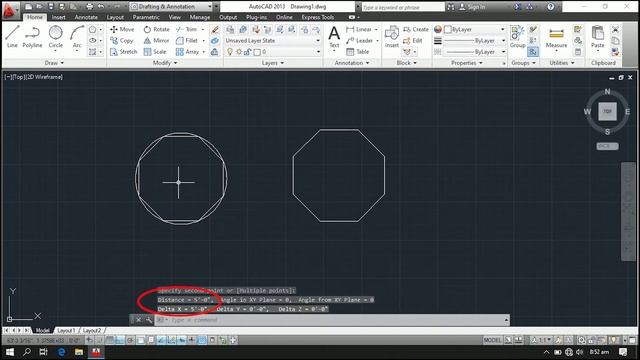
Task: Click the Leader tool
Action: pos(359,40)
